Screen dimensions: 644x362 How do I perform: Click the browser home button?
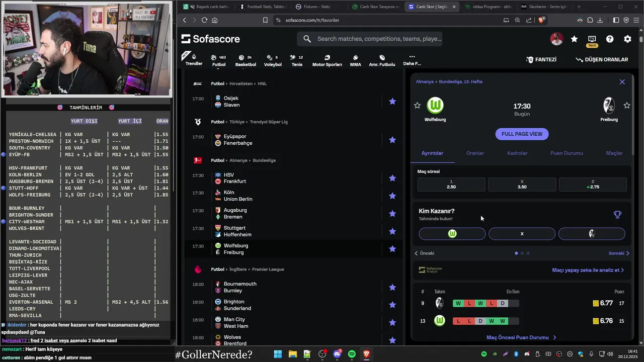click(215, 20)
